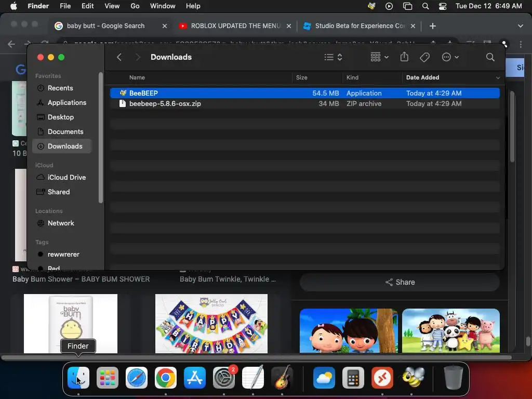Click the Share button in Chrome page
The height and width of the screenshot is (399, 532).
pos(400,282)
